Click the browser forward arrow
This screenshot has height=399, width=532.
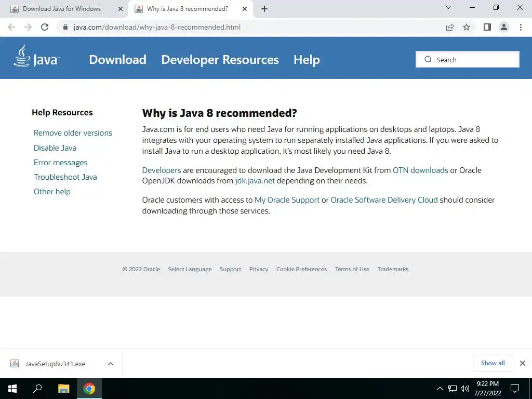[x=28, y=27]
